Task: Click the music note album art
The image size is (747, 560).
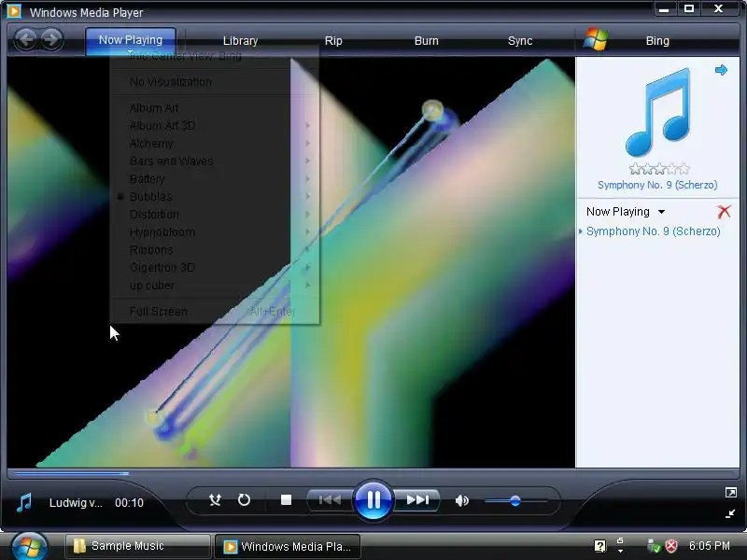Action: pos(658,112)
